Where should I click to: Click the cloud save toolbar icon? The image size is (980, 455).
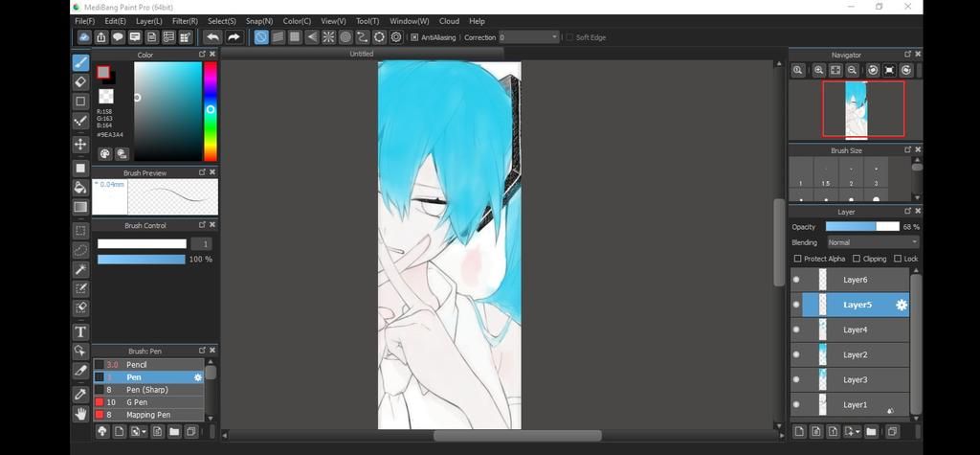pos(84,37)
